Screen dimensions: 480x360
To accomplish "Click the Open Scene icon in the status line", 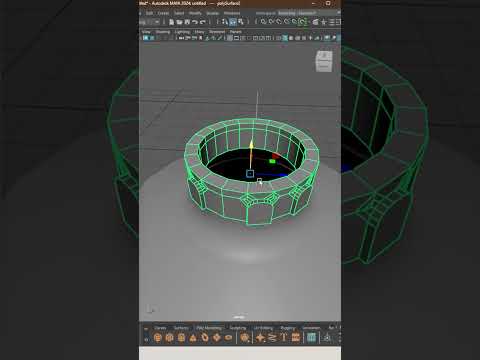I will pos(179,22).
